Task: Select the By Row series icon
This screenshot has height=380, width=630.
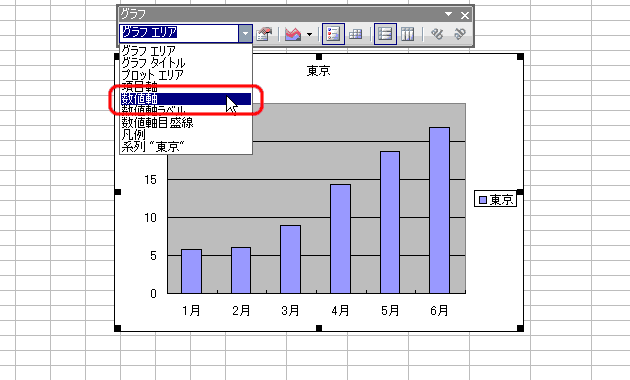Action: [385, 34]
